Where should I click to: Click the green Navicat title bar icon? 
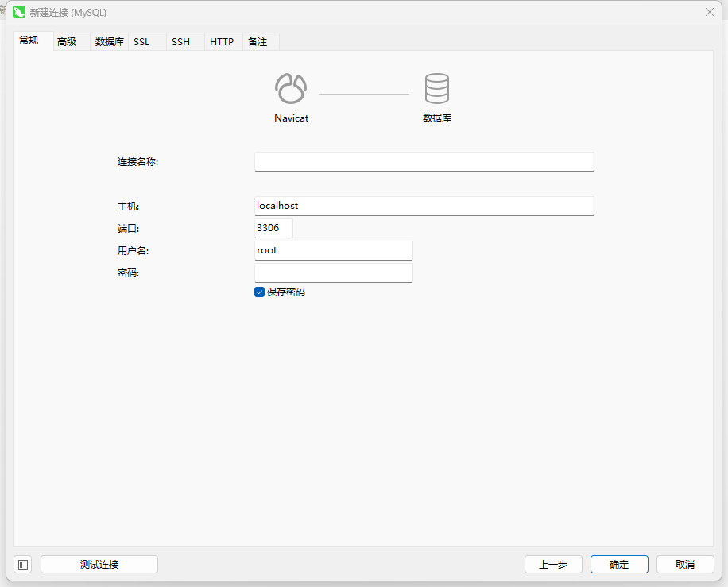(x=19, y=12)
